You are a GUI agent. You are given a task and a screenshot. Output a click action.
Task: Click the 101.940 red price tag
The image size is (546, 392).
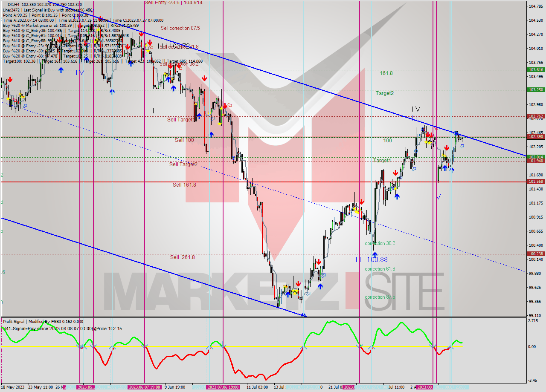536,161
